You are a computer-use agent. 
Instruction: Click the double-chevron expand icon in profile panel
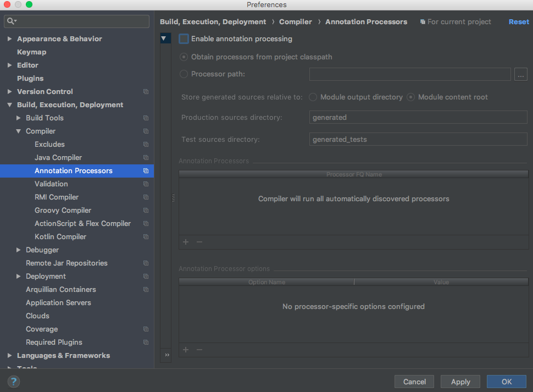coord(167,355)
